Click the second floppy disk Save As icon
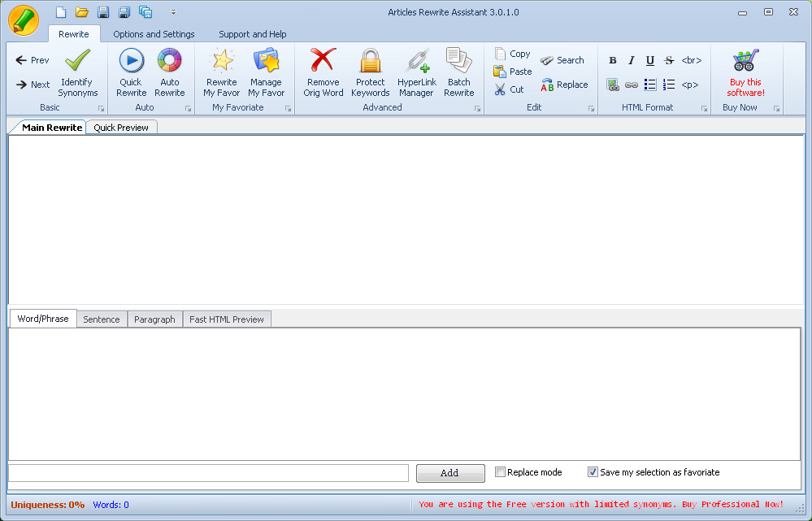This screenshot has height=521, width=812. tap(124, 12)
